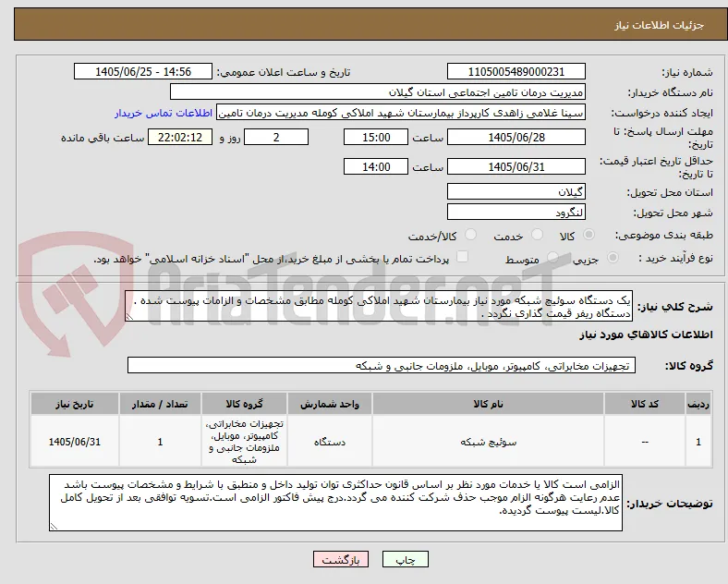
Task: Click the گروه کالا field
Action: (x=382, y=365)
